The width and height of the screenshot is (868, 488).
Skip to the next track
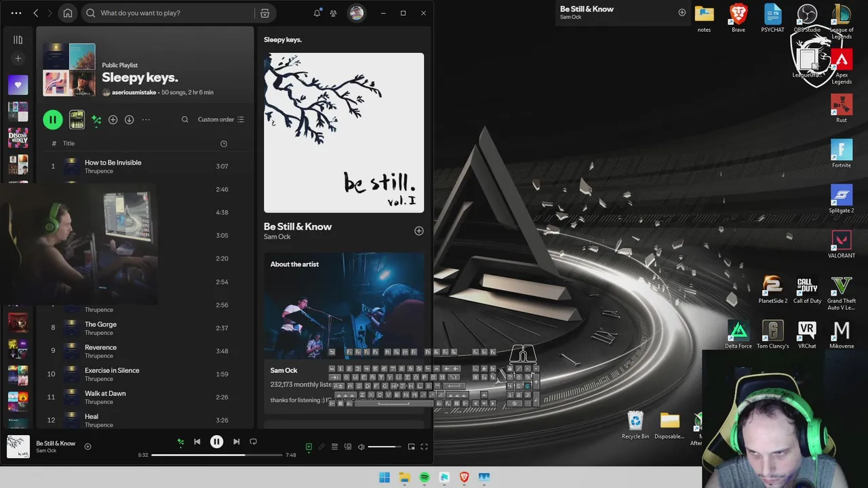236,442
